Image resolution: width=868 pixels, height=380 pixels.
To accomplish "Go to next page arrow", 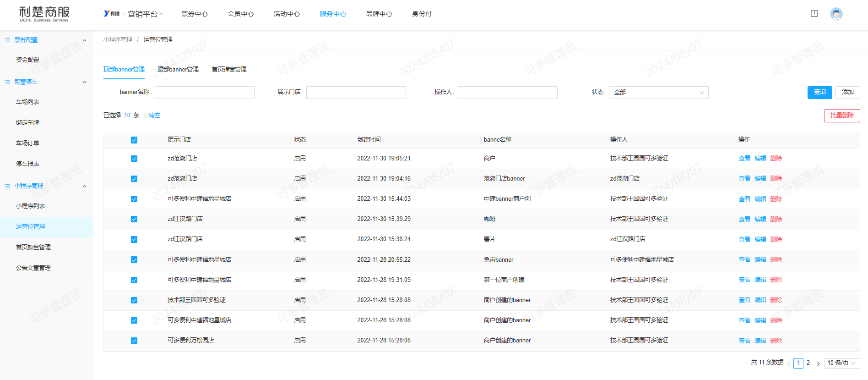I will (x=818, y=363).
